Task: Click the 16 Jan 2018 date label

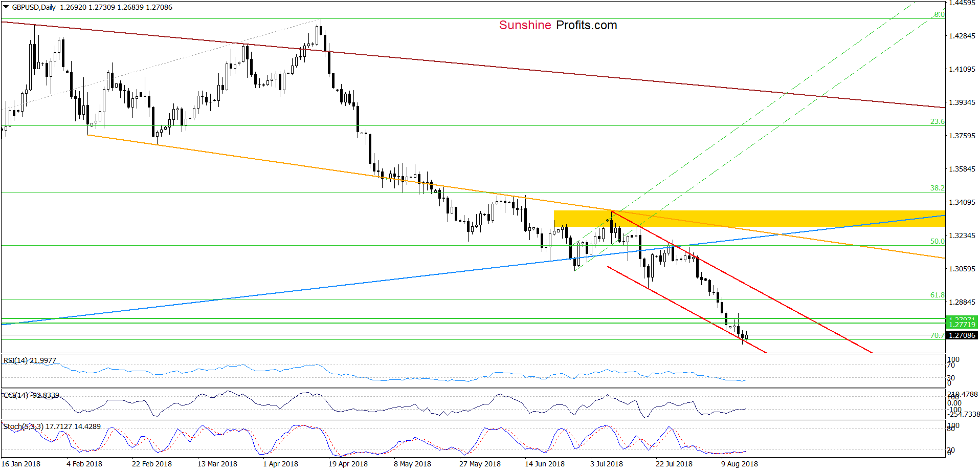Action: [x=21, y=464]
